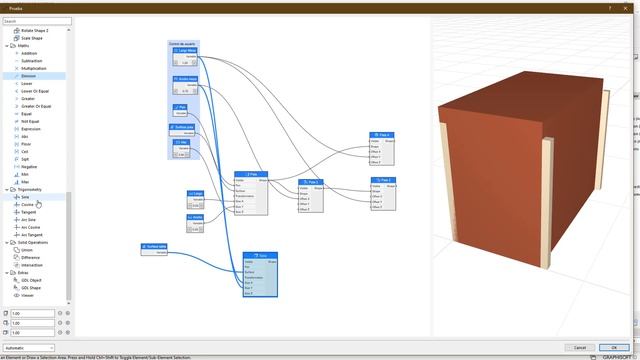Click the second 1.00 dimension field
The width and height of the screenshot is (640, 360).
[32, 323]
